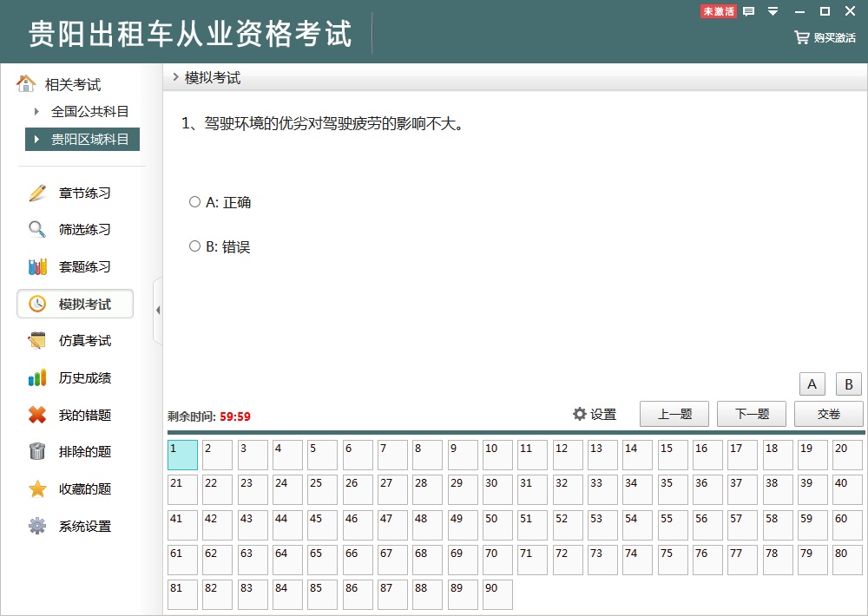Select answer option A: 正确

pos(194,202)
